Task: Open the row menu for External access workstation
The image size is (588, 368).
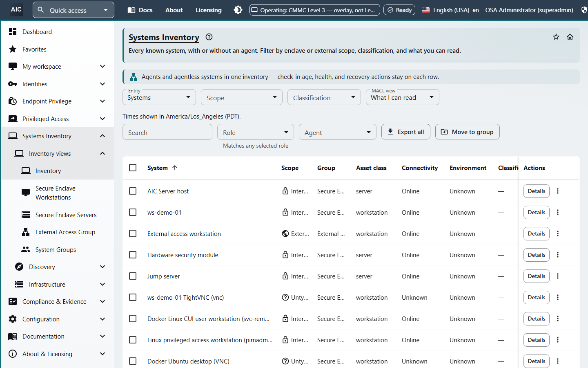Action: (558, 233)
